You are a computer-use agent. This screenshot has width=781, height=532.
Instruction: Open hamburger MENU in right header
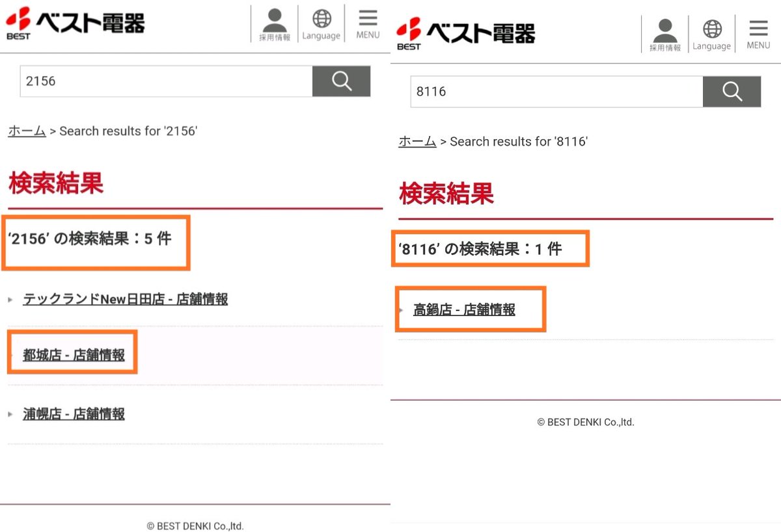click(758, 35)
